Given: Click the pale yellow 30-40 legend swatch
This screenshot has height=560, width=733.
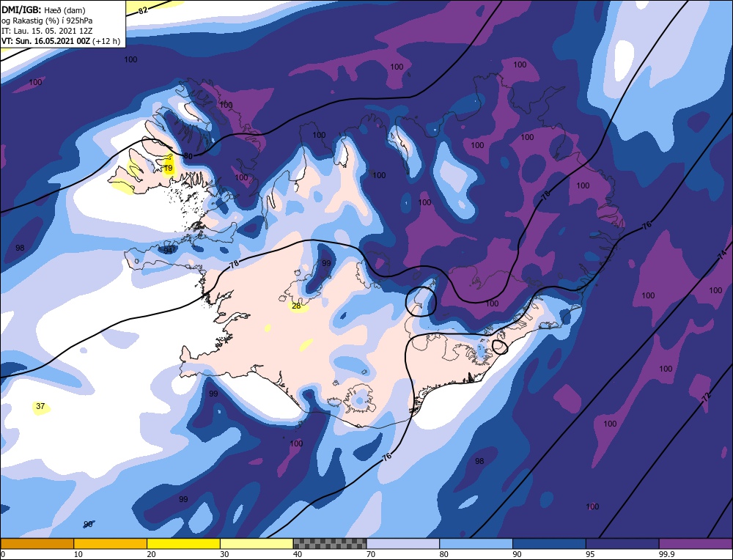Looking at the screenshot, I should (257, 543).
